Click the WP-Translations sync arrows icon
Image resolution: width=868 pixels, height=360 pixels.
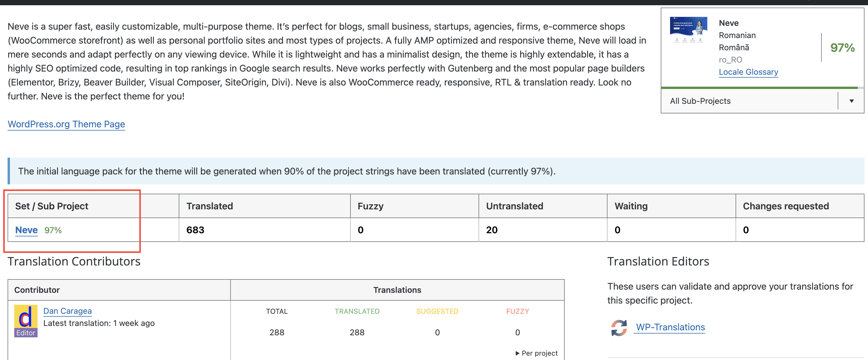[x=619, y=327]
